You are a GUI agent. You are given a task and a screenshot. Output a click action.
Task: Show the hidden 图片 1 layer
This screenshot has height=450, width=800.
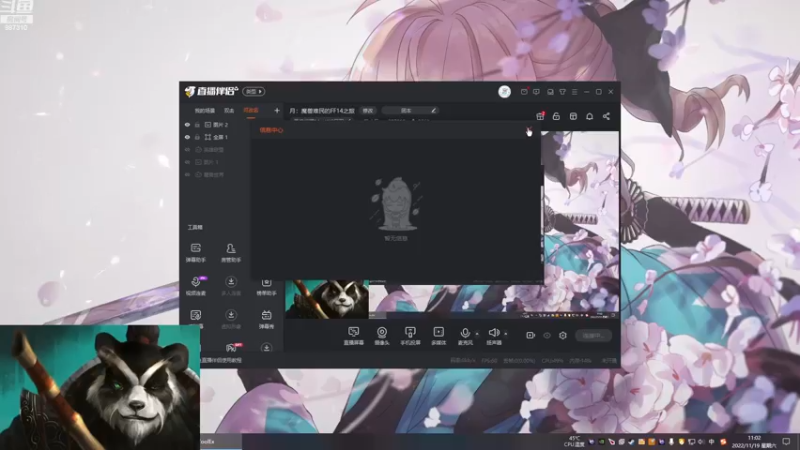click(187, 162)
